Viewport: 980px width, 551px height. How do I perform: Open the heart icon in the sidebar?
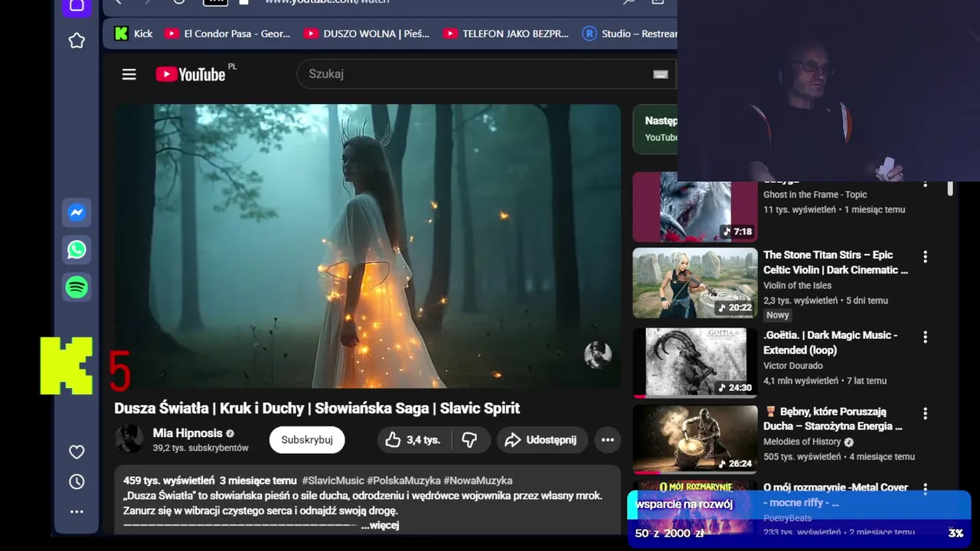click(77, 452)
